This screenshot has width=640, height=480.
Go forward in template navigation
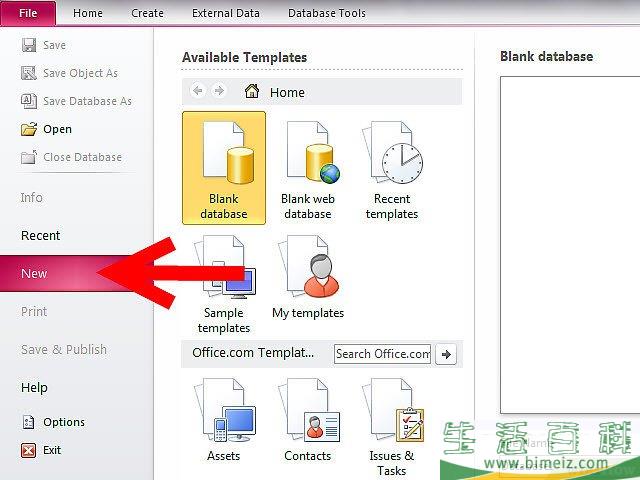point(219,91)
